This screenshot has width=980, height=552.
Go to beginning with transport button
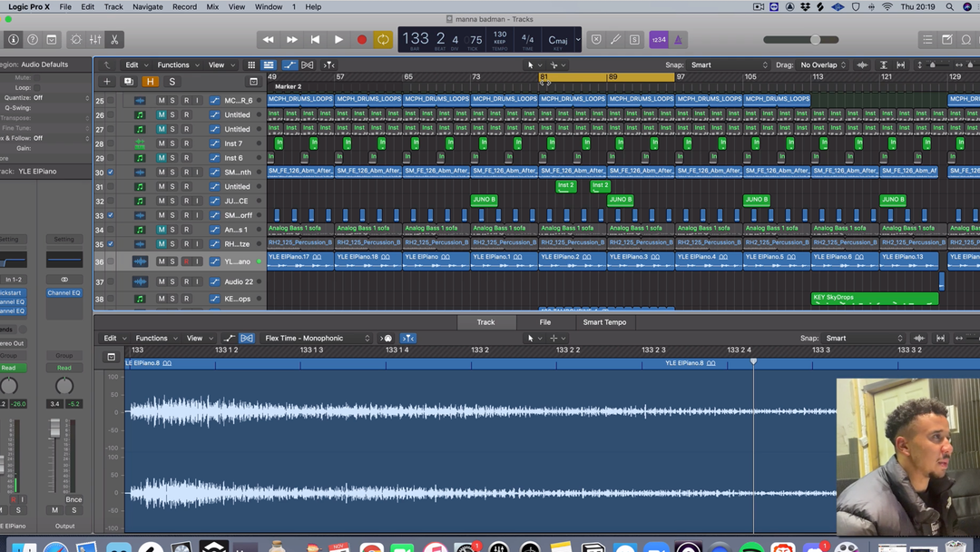tap(315, 40)
